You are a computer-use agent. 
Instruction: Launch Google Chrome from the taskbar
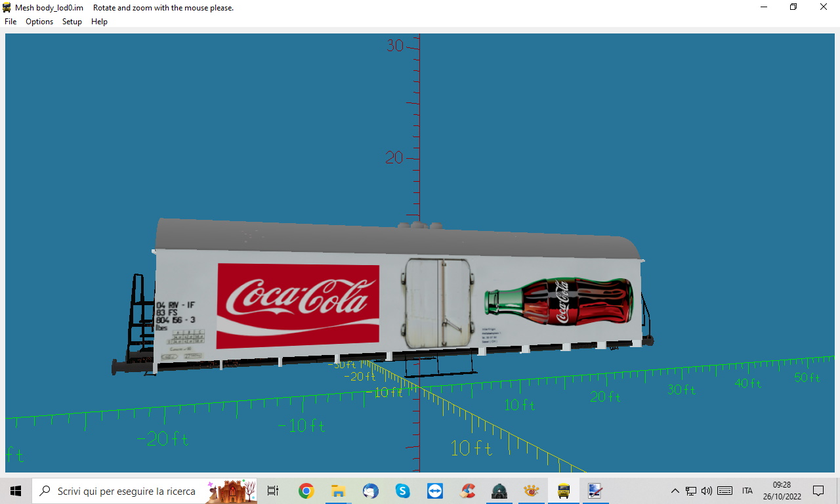tap(306, 491)
